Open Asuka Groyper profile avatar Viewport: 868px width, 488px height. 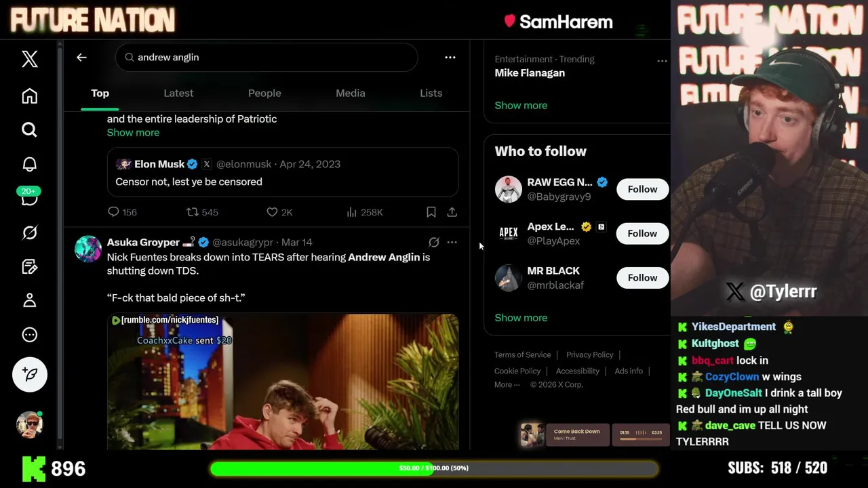coord(88,249)
